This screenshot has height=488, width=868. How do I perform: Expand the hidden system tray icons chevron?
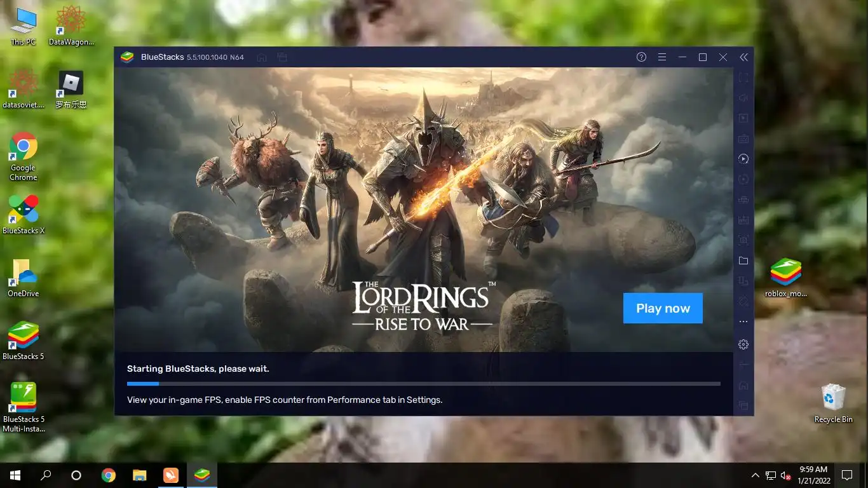[x=756, y=475]
